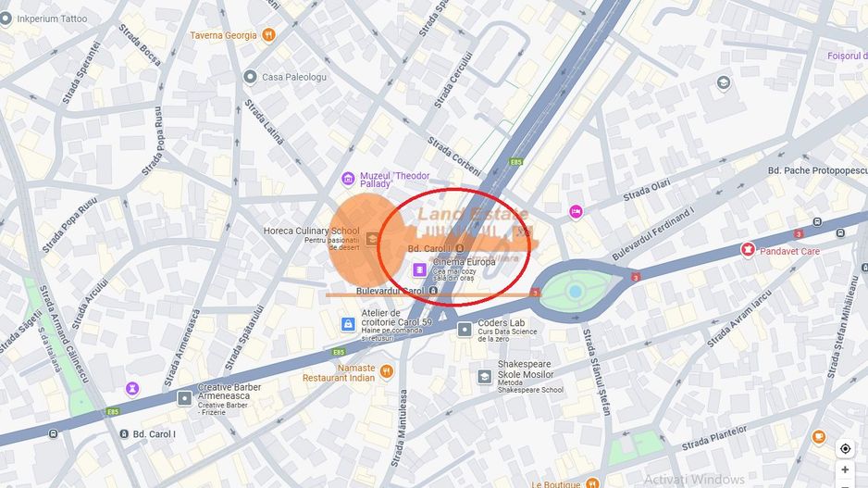Open the Creative Barber Armeneasca marker
Screen dimensions: 868x488
click(x=184, y=397)
